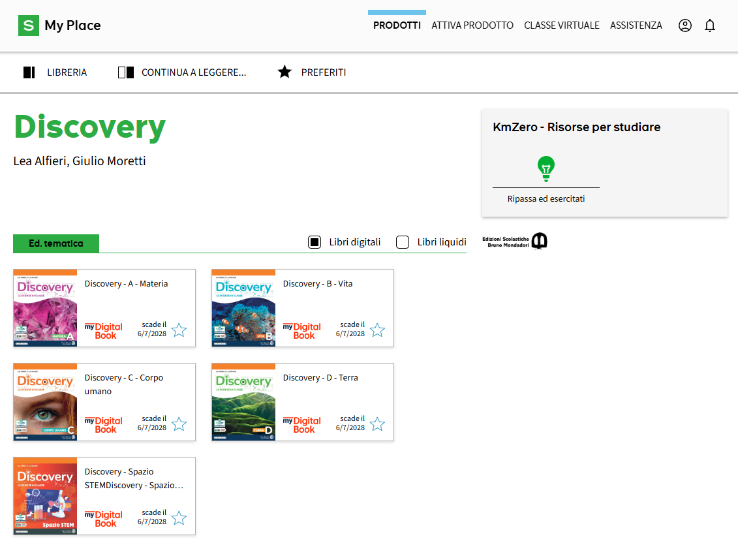Favorite Discovery - B - Vita star
The image size is (738, 560).
[x=377, y=330]
